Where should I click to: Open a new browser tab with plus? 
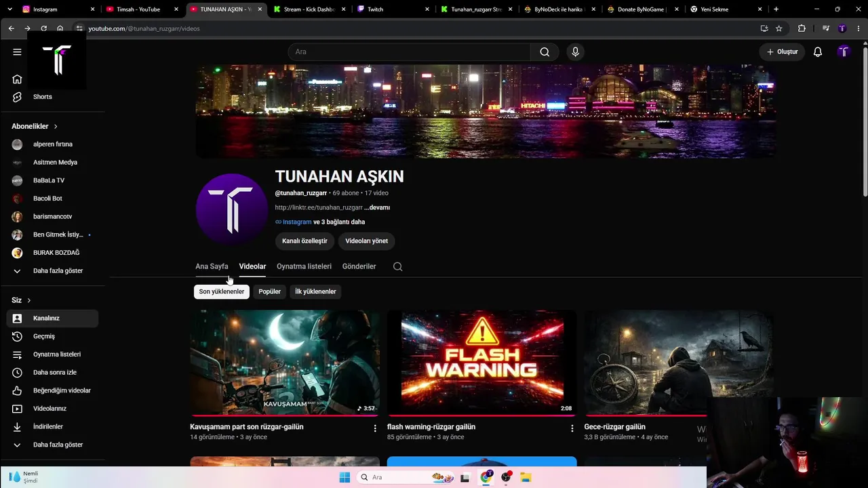click(x=776, y=9)
